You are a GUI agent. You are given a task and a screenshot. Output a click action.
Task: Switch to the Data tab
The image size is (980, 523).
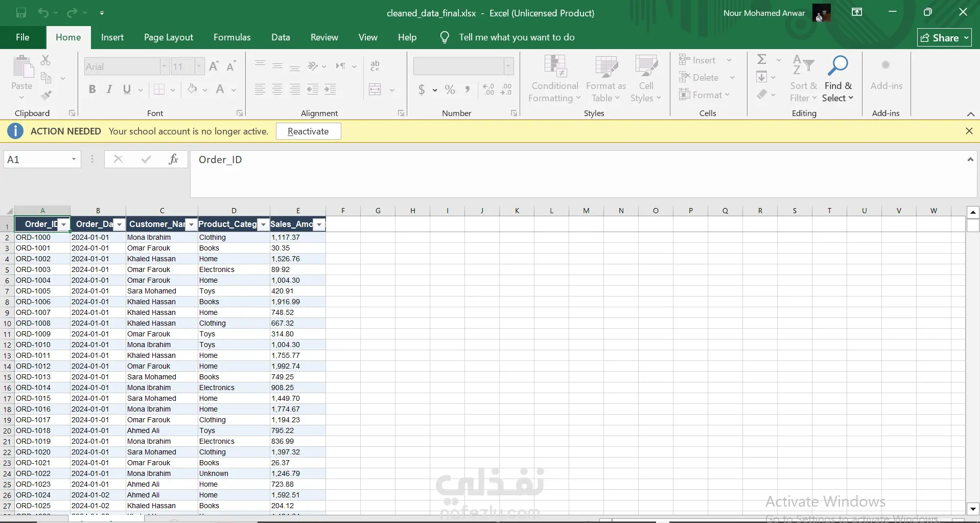click(281, 37)
